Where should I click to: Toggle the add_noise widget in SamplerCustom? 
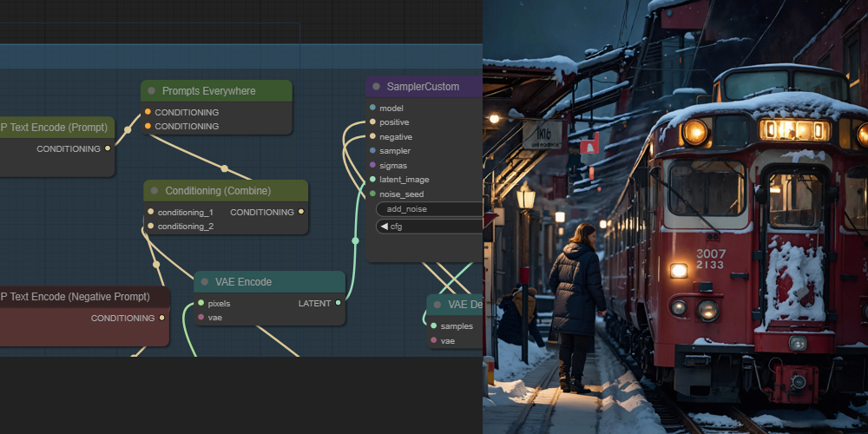(429, 208)
